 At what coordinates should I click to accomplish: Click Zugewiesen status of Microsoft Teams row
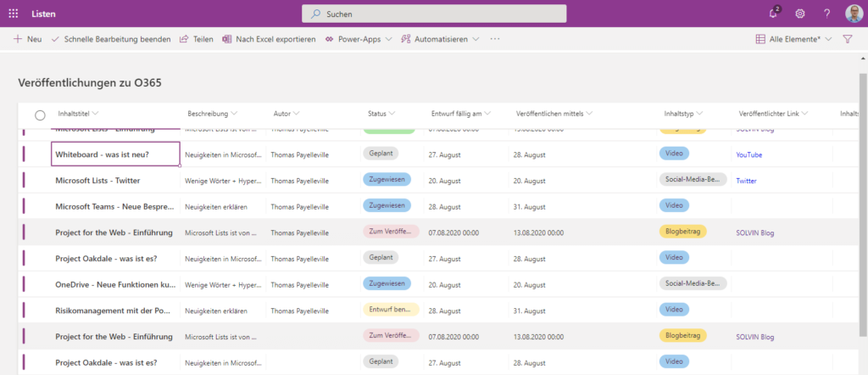pos(387,205)
